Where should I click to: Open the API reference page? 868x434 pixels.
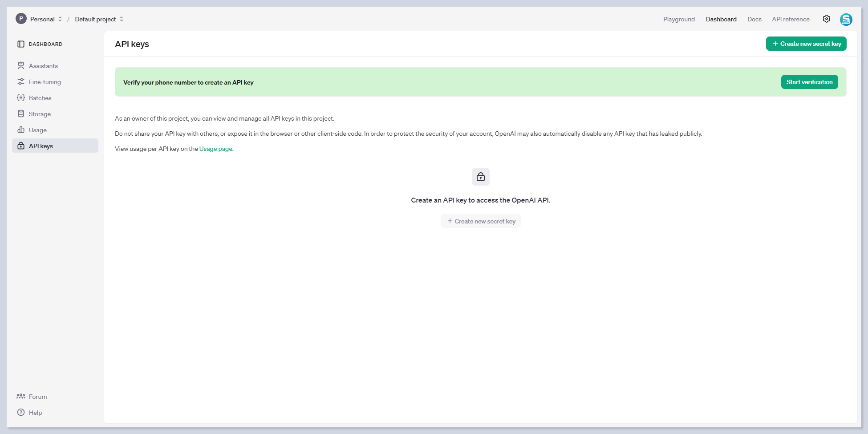pyautogui.click(x=791, y=19)
